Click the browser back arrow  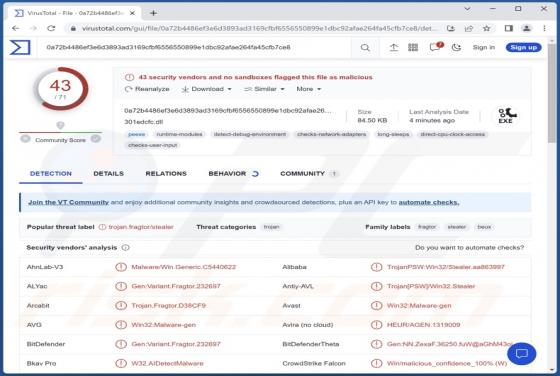15,28
